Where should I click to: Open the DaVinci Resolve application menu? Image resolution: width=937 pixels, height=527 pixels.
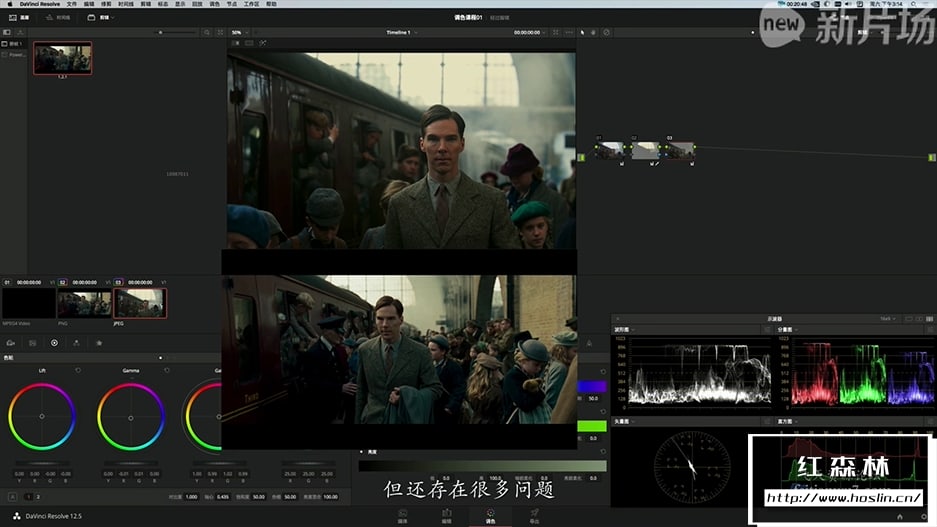tap(39, 4)
